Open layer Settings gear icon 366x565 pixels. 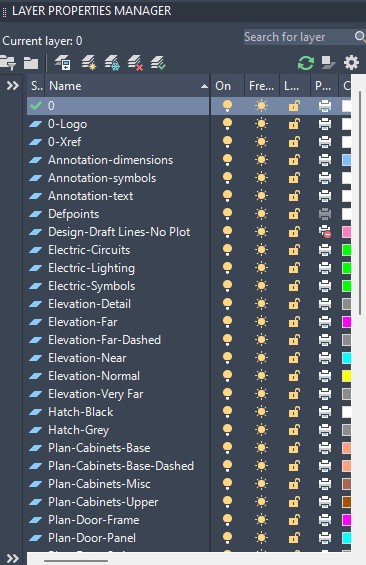pyautogui.click(x=351, y=63)
